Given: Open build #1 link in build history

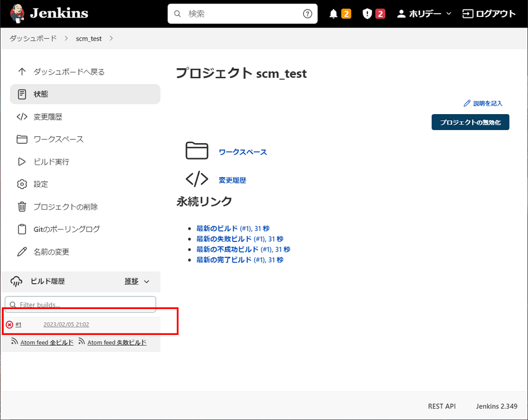Looking at the screenshot, I should tap(18, 325).
